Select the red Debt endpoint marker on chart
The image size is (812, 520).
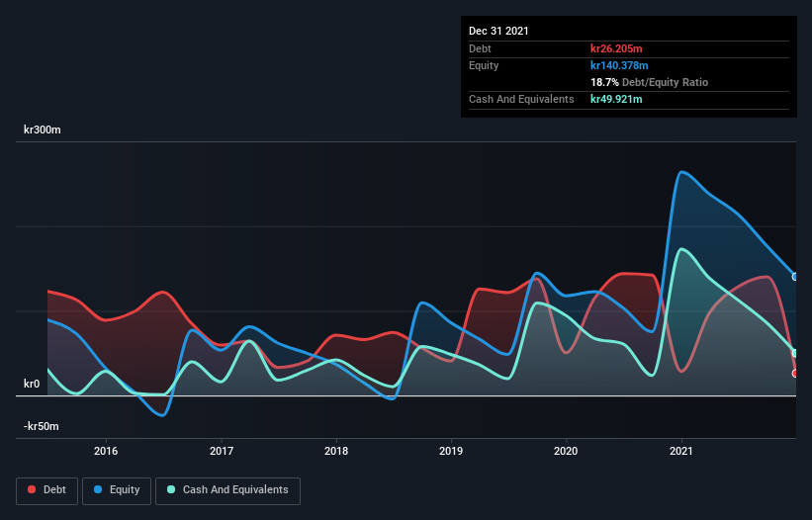795,374
